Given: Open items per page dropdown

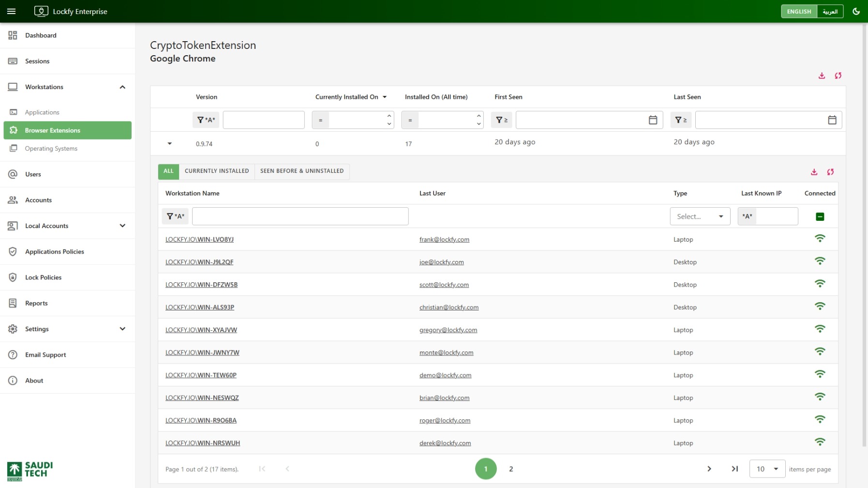Looking at the screenshot, I should pos(767,469).
